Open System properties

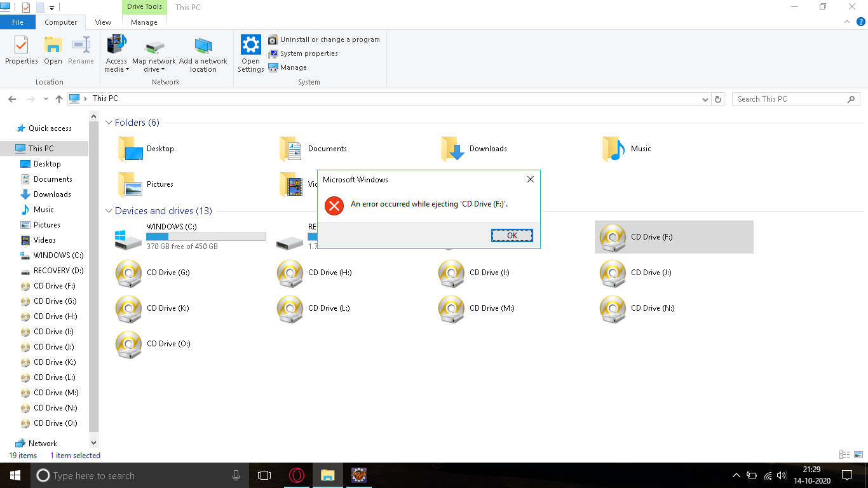303,53
